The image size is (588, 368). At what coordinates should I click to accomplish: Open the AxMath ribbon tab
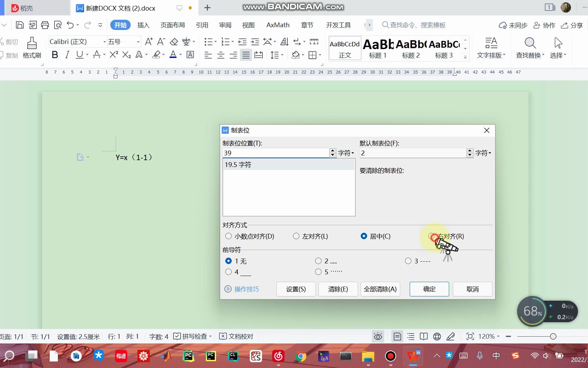click(278, 25)
